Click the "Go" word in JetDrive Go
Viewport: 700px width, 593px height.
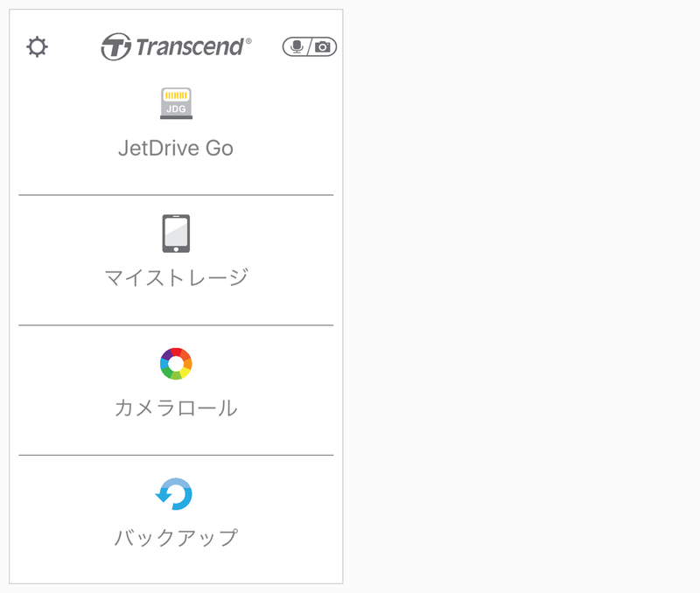click(x=220, y=148)
